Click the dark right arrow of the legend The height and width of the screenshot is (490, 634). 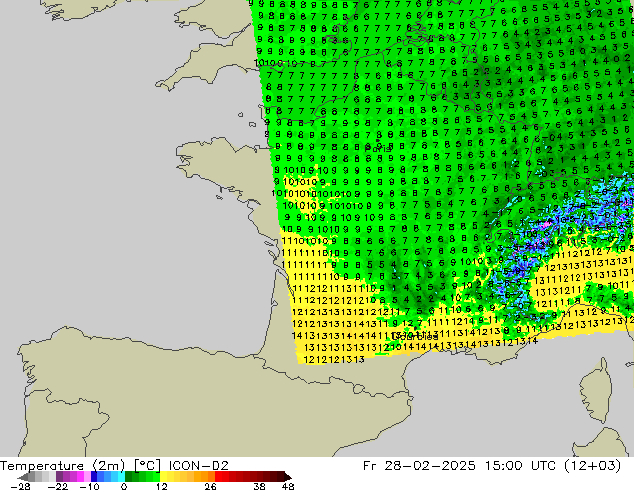[288, 477]
